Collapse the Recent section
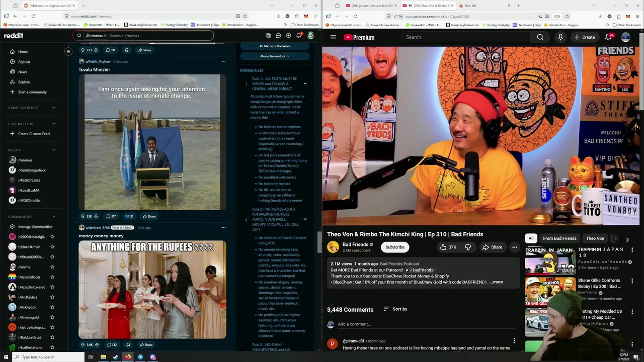Image resolution: width=644 pixels, height=362 pixels. pyautogui.click(x=54, y=150)
